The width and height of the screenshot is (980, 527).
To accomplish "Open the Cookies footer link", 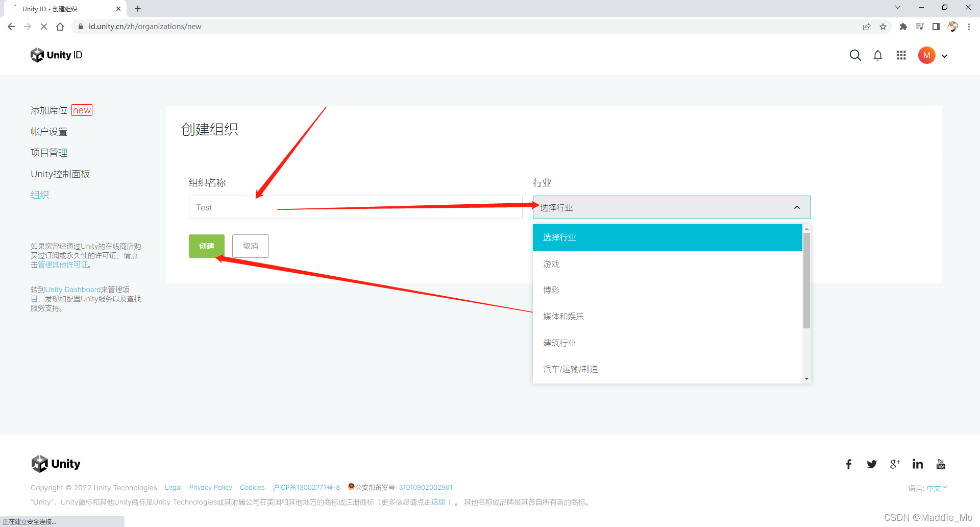I will point(252,488).
